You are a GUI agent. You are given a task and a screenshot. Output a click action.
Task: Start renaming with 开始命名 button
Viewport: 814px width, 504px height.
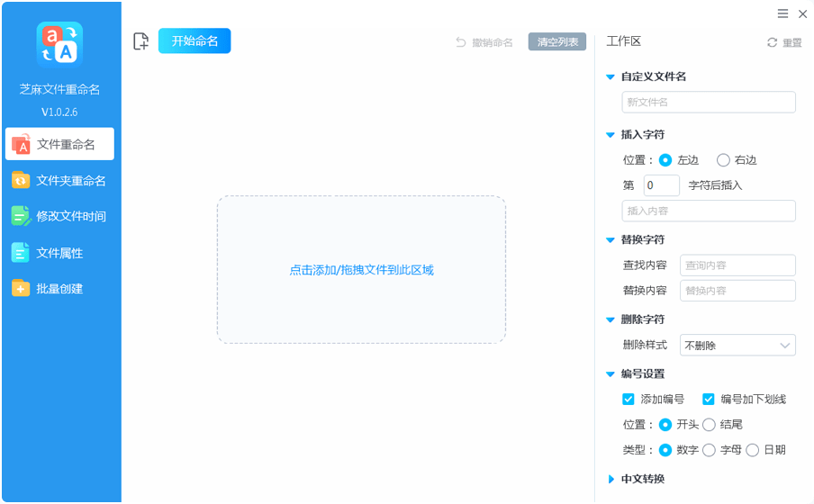pos(194,41)
